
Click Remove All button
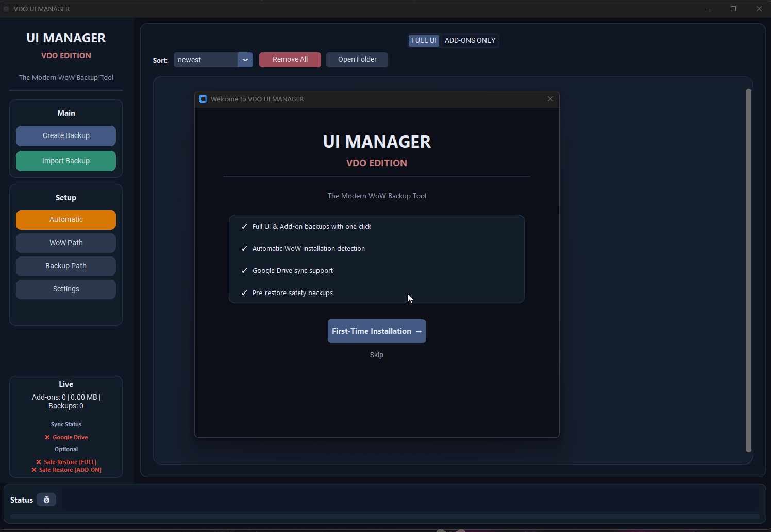(x=290, y=59)
